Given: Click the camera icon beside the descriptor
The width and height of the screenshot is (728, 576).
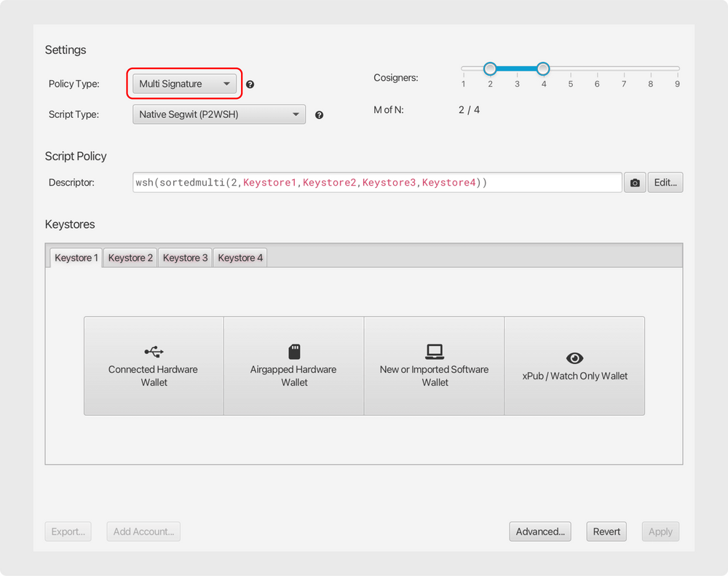Looking at the screenshot, I should pyautogui.click(x=635, y=183).
